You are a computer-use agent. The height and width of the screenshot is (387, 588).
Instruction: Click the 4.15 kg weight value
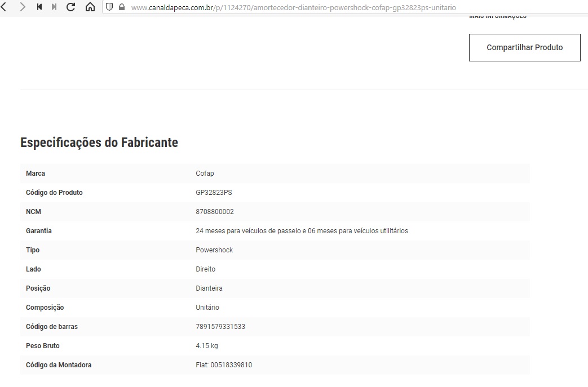[x=206, y=346]
